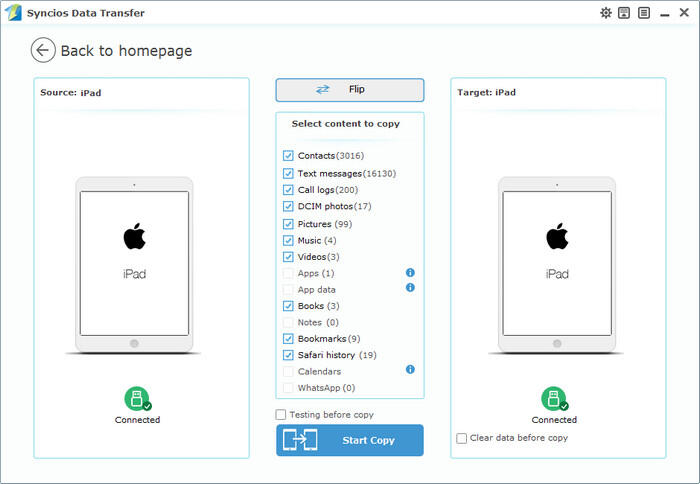Open the settings gear icon
700x484 pixels.
[x=606, y=13]
